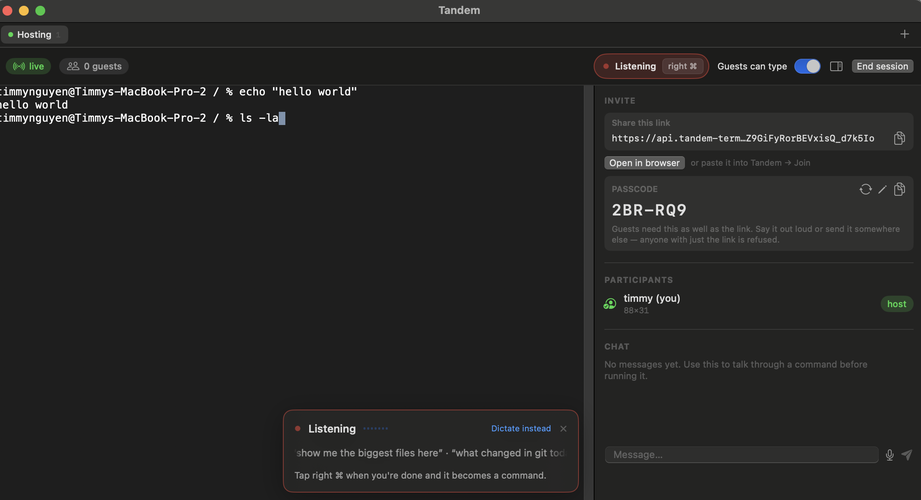Click the live status badge
Viewport: 921px width, 500px height.
(x=29, y=66)
